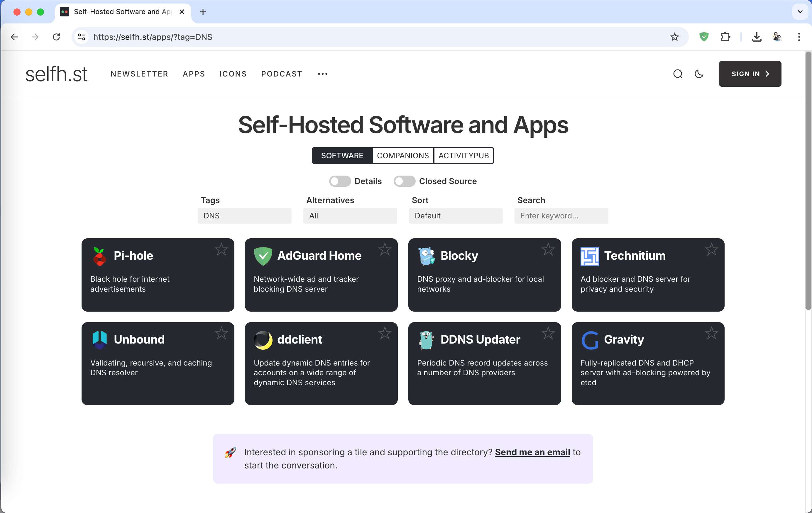Star the ddclient tile
This screenshot has width=812, height=513.
click(x=385, y=333)
